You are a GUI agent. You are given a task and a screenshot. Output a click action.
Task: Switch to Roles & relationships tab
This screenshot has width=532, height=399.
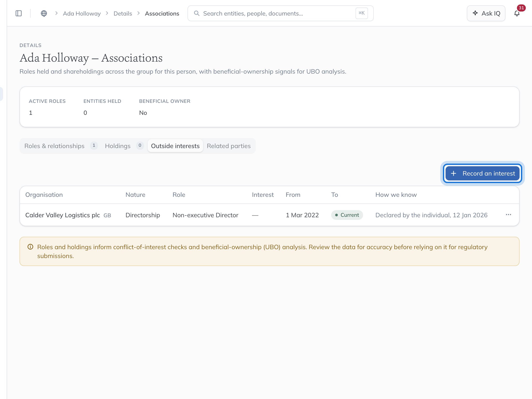61,146
